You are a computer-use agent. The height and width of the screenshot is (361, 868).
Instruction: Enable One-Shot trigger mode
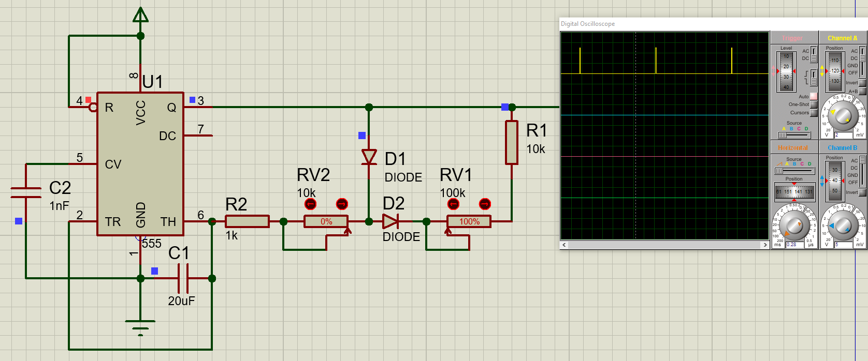[x=814, y=104]
